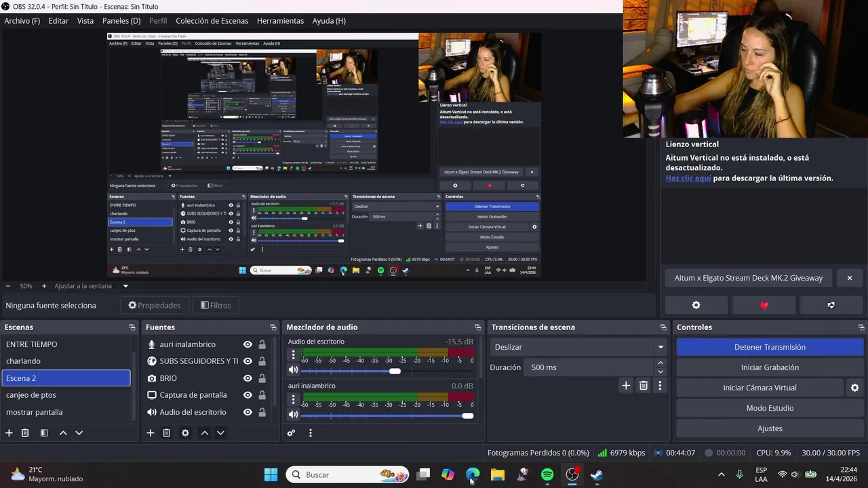868x488 pixels.
Task: Pop out Mezclador de audio dock icon
Action: [477, 327]
